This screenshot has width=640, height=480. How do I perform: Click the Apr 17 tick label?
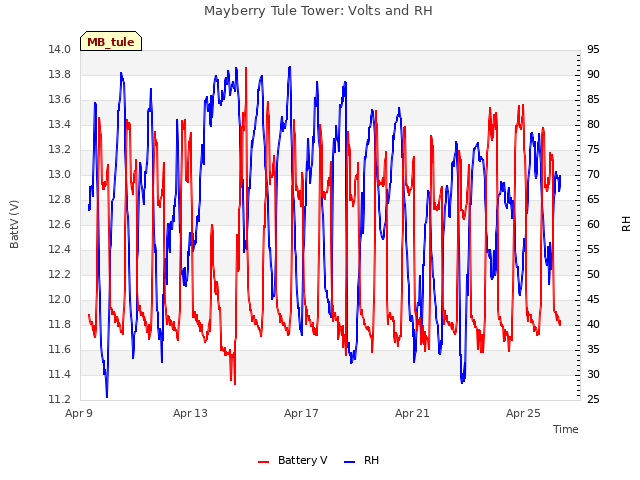coord(301,413)
